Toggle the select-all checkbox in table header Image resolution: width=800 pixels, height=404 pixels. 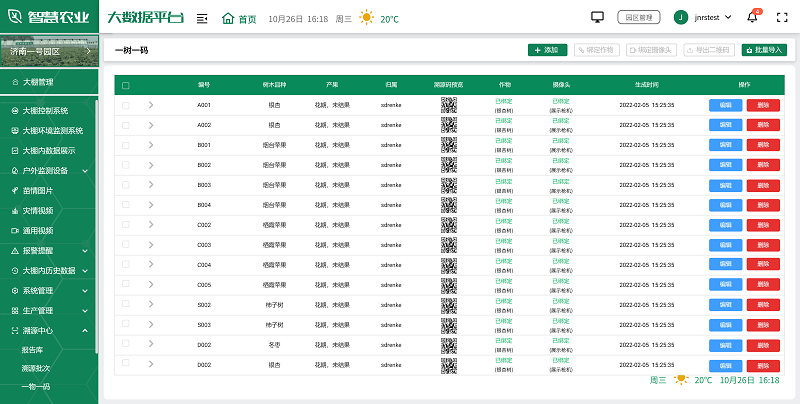pyautogui.click(x=126, y=86)
